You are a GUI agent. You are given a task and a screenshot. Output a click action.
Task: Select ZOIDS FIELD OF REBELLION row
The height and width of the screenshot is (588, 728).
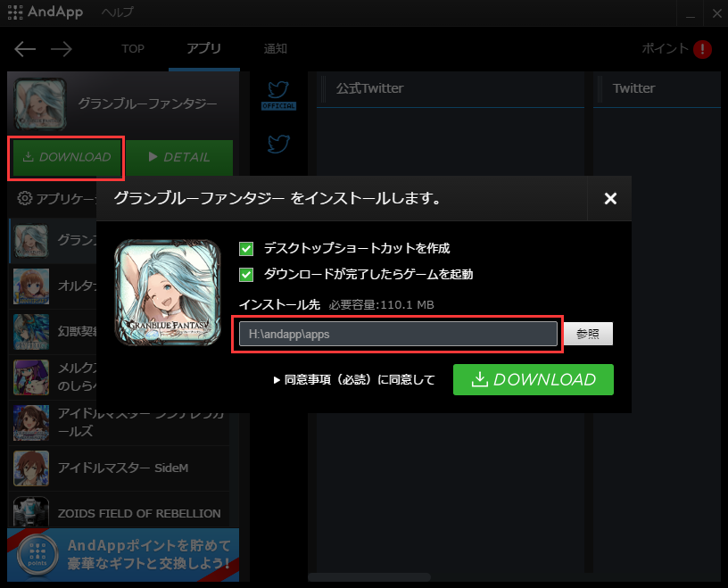120,510
